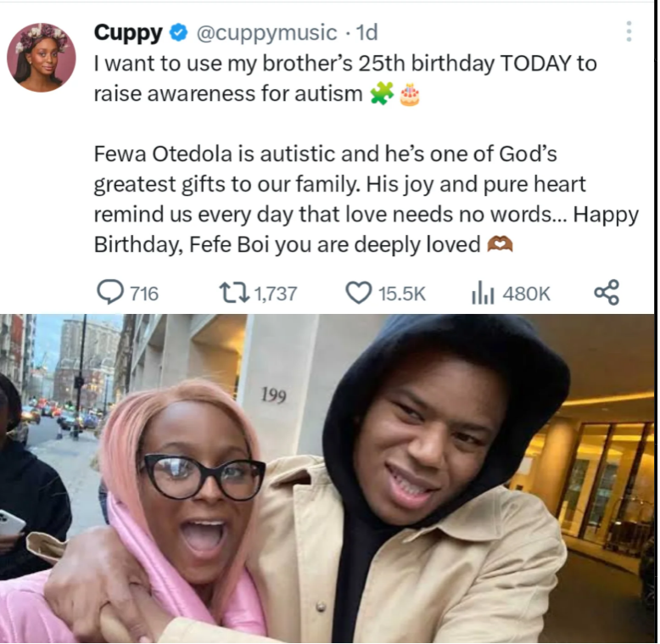Image resolution: width=660 pixels, height=644 pixels.
Task: Click the 1d timestamp of the tweet
Action: click(x=366, y=33)
